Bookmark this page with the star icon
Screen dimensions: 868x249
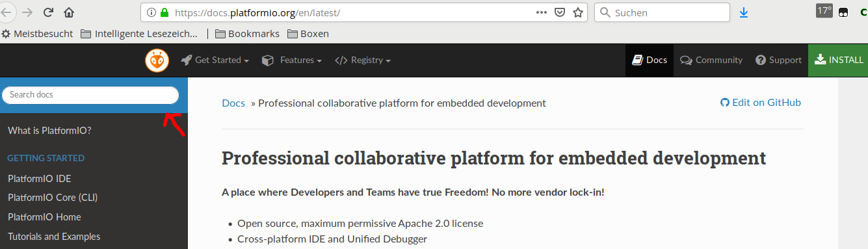click(x=577, y=12)
